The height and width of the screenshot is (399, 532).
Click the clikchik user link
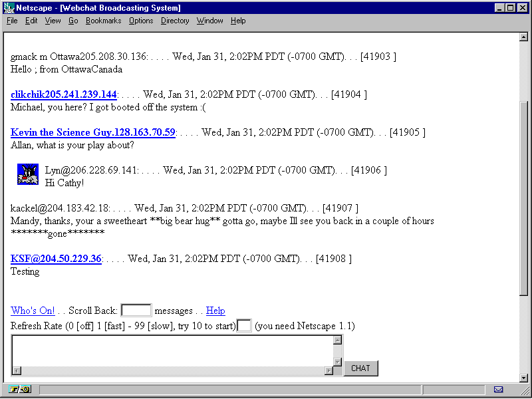63,94
